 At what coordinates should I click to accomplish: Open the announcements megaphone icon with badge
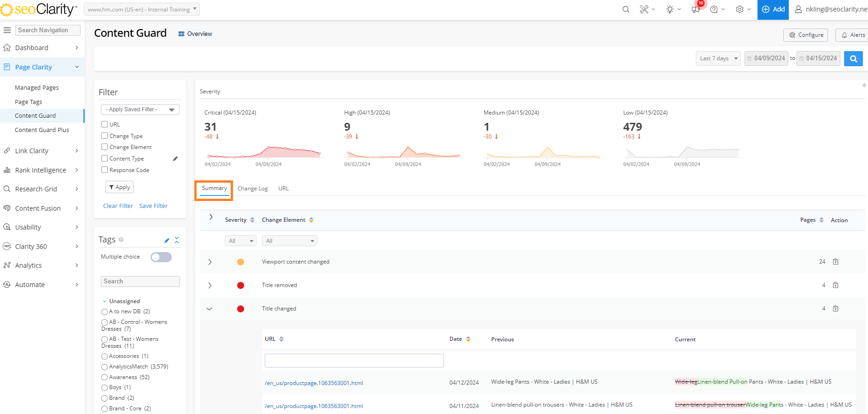pyautogui.click(x=696, y=9)
